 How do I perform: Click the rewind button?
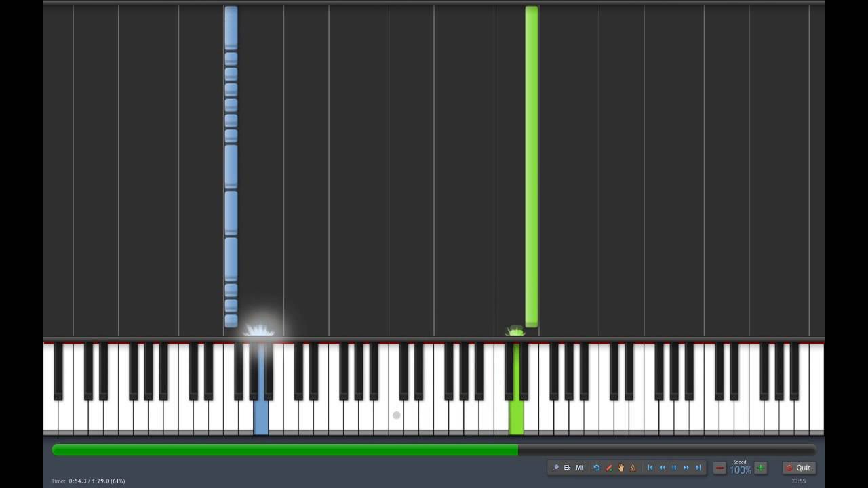(x=663, y=468)
